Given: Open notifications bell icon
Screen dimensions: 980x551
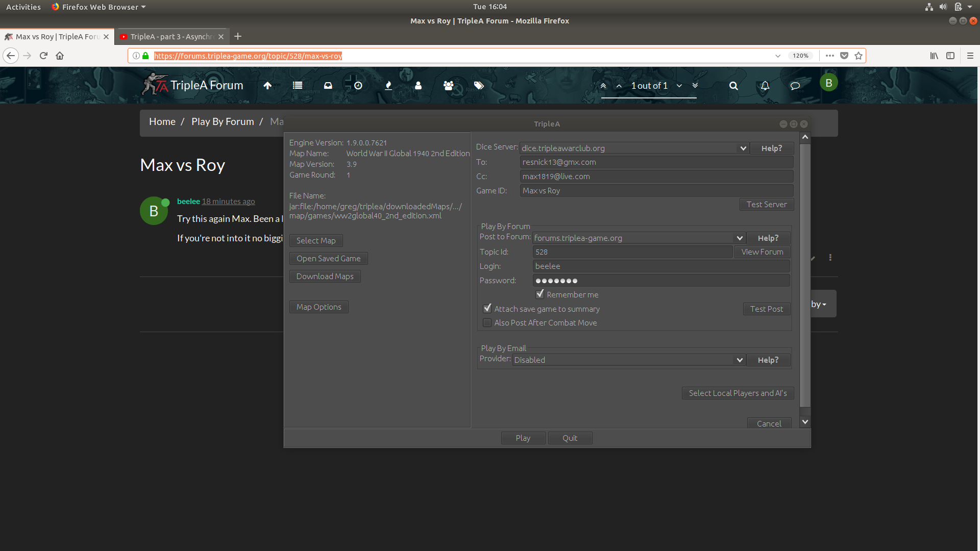Looking at the screenshot, I should pos(765,86).
